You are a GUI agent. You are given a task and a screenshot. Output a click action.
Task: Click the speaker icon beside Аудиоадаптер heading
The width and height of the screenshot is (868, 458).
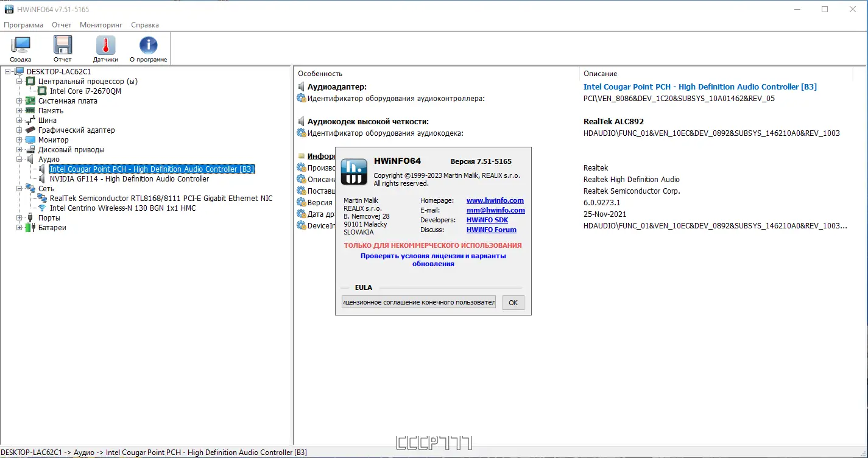click(301, 87)
